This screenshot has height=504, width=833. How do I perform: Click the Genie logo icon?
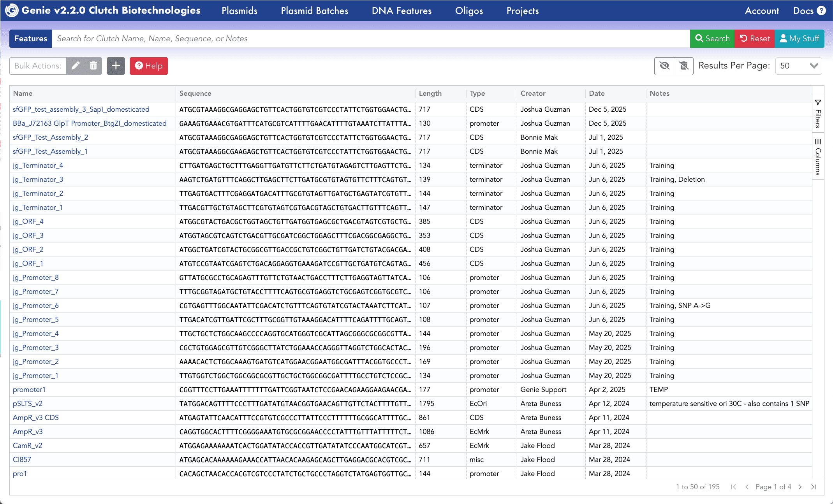[x=12, y=11]
